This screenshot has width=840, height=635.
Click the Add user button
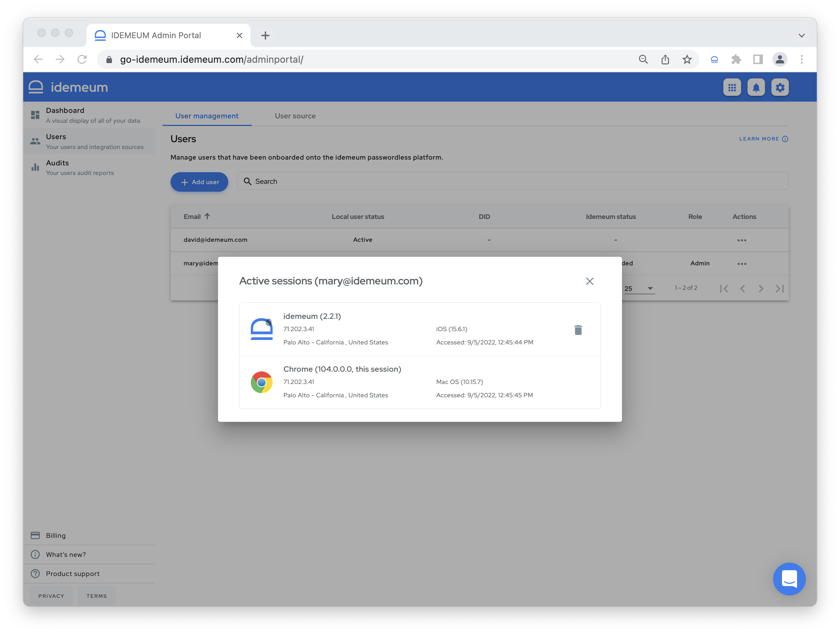pos(199,182)
